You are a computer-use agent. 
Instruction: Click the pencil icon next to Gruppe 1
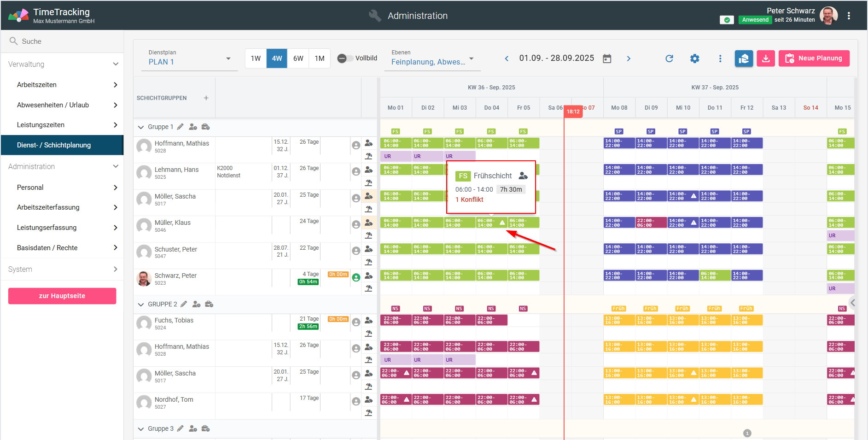(x=181, y=127)
